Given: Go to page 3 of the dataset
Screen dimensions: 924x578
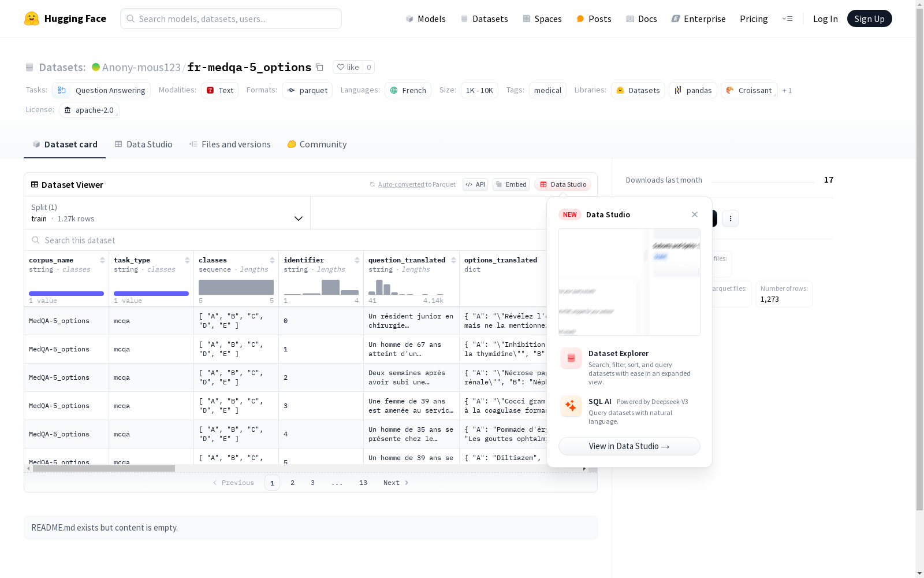Looking at the screenshot, I should pyautogui.click(x=313, y=483).
